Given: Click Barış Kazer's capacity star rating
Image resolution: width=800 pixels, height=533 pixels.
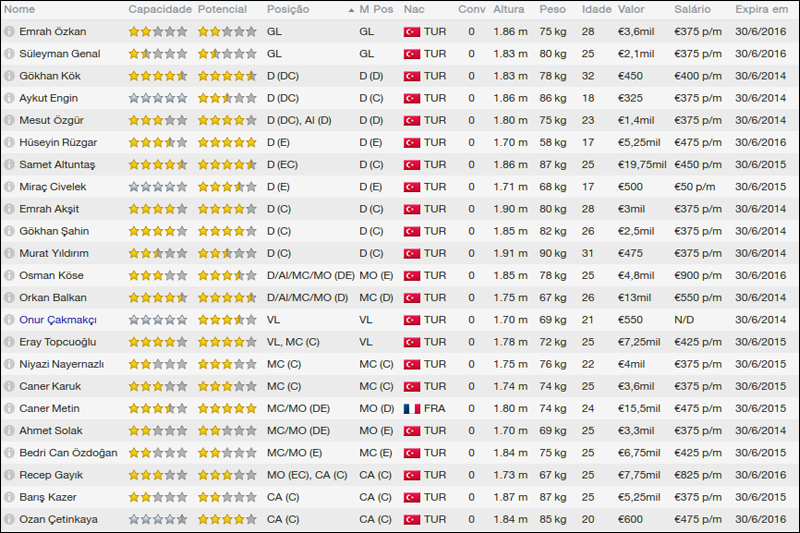Looking at the screenshot, I should coord(158,497).
